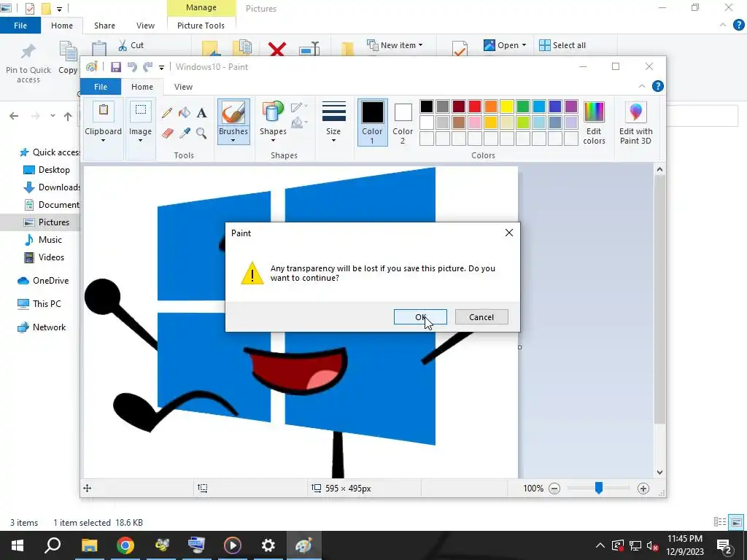Open This PC in Explorer navigation pane
The height and width of the screenshot is (560, 747).
pyautogui.click(x=47, y=304)
